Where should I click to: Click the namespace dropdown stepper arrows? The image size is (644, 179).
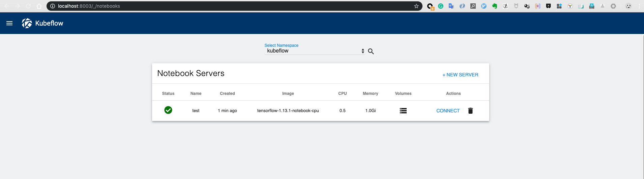(363, 51)
